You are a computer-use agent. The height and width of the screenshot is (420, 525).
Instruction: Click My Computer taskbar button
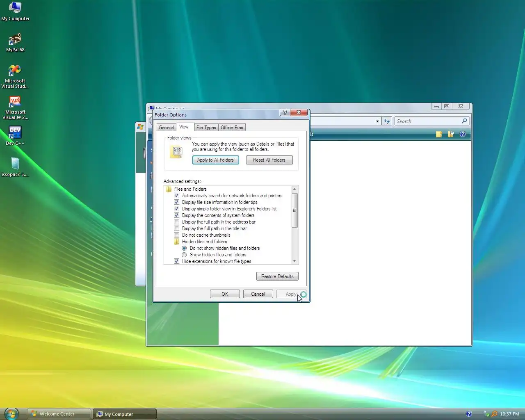click(x=125, y=414)
